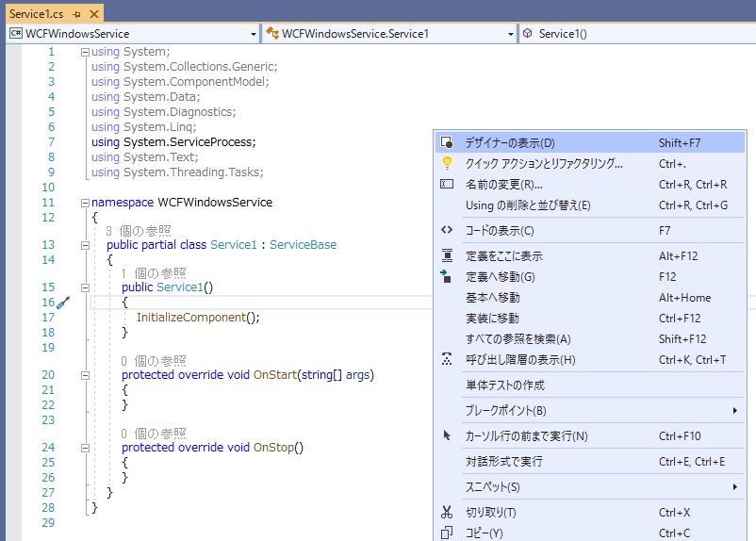Viewport: 756px width, 541px height.
Task: Choose すべての参照を検索(A) from context menu
Action: click(519, 339)
